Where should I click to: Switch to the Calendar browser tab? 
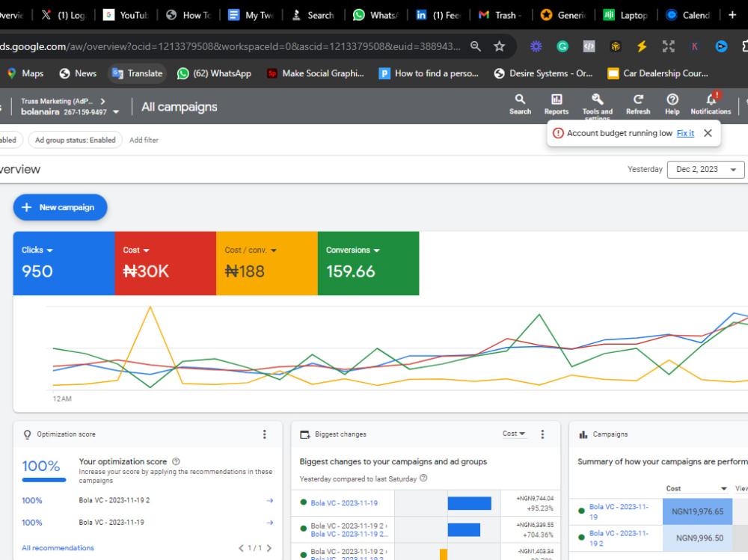690,15
